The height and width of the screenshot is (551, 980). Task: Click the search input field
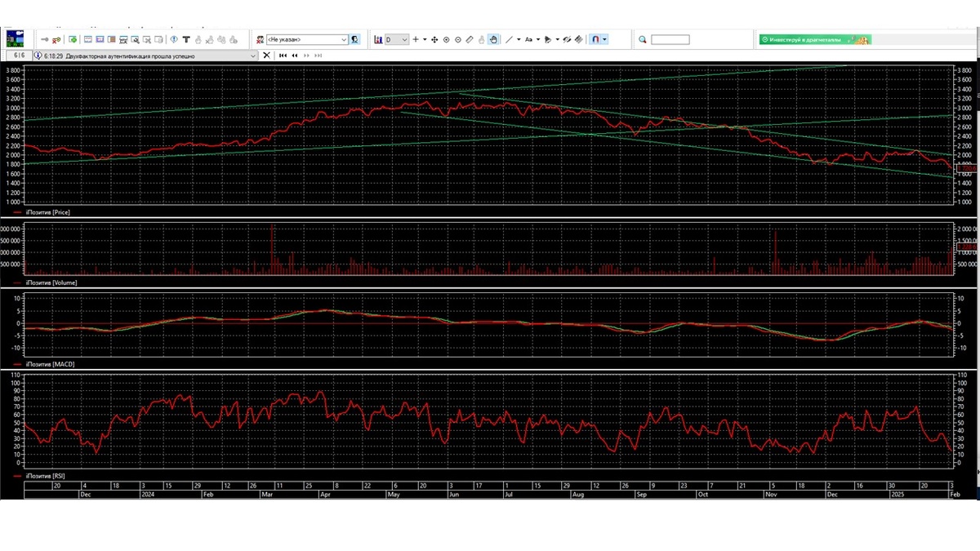point(670,39)
